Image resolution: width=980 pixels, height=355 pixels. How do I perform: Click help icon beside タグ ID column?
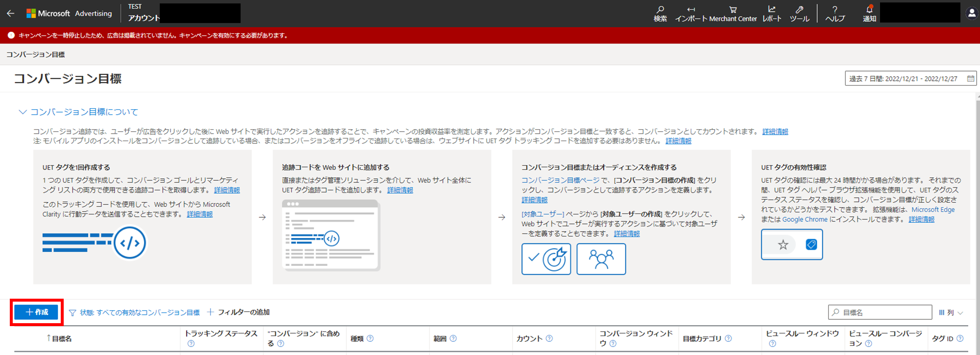[959, 338]
